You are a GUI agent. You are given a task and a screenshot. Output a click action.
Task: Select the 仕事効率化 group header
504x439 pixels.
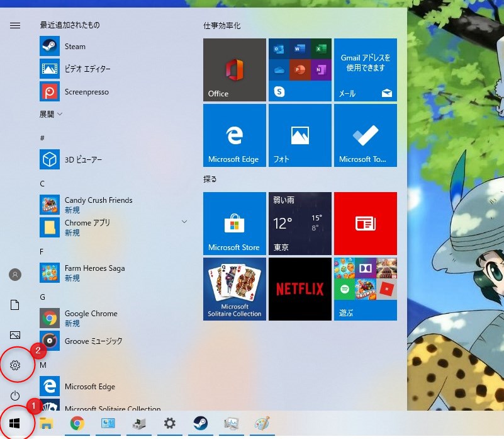(x=221, y=25)
